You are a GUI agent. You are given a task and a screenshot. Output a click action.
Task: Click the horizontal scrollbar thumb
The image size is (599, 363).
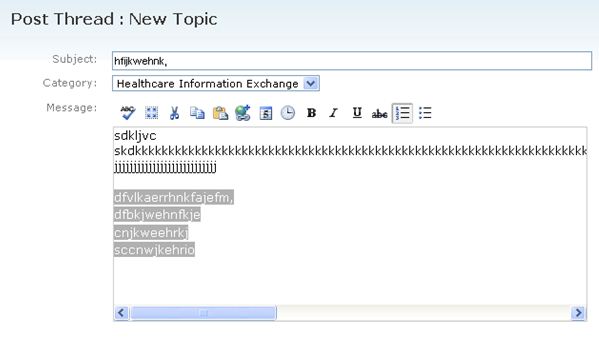pyautogui.click(x=203, y=313)
